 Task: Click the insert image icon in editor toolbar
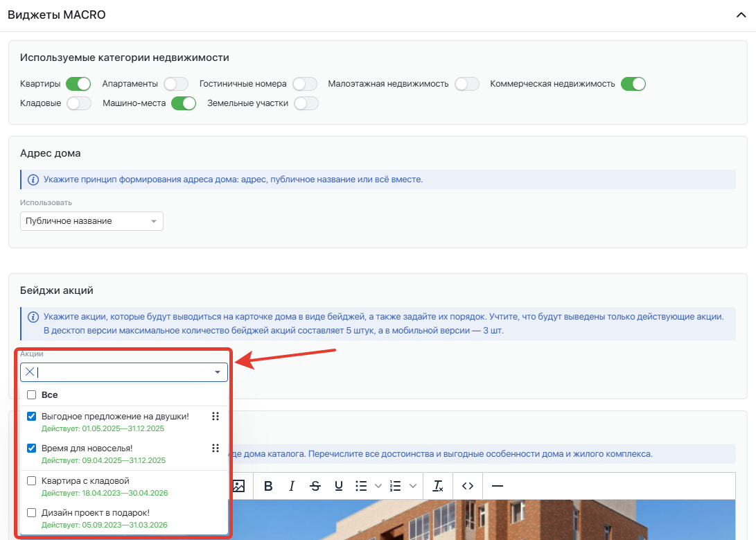(238, 486)
